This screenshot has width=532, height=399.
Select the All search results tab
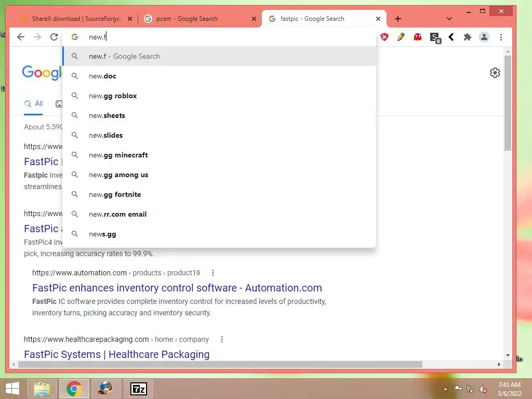coord(33,104)
